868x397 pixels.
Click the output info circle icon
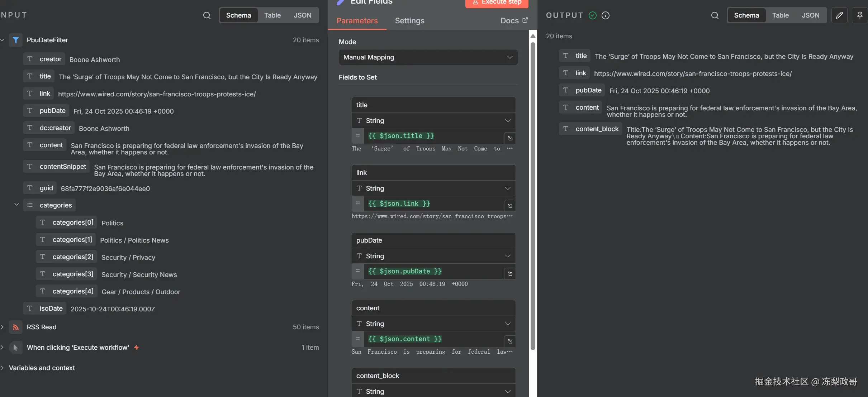point(606,15)
